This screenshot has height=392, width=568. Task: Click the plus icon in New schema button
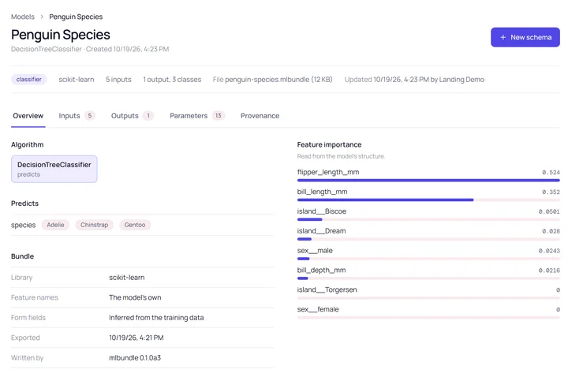pyautogui.click(x=503, y=37)
